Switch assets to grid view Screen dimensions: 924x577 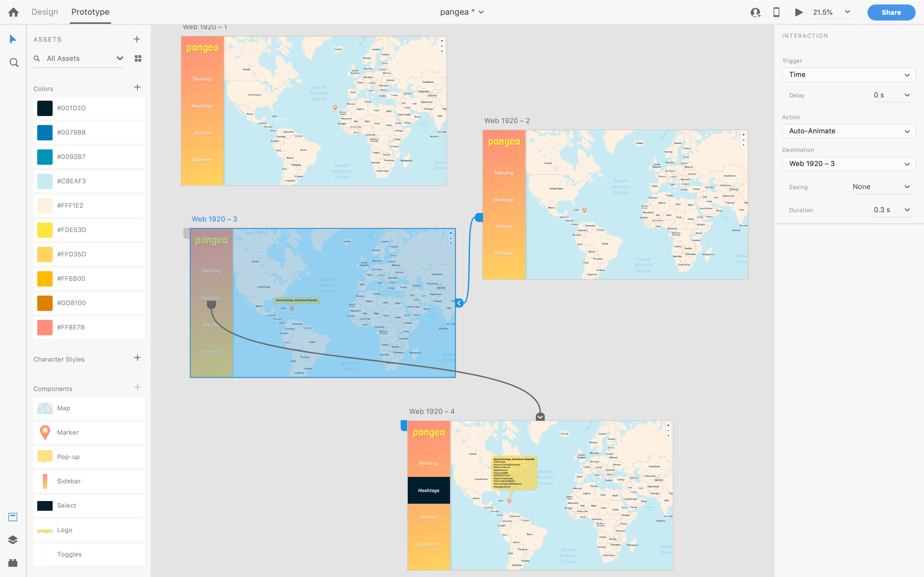tap(138, 58)
